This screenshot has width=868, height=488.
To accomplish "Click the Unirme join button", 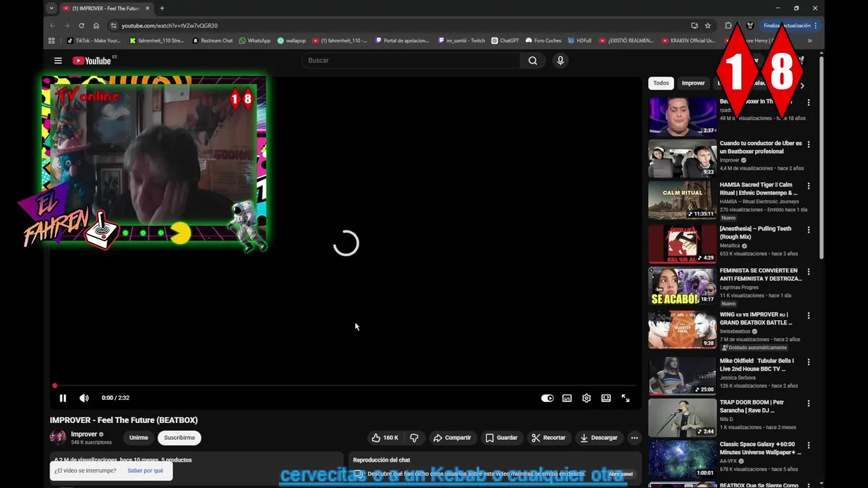I will point(138,438).
